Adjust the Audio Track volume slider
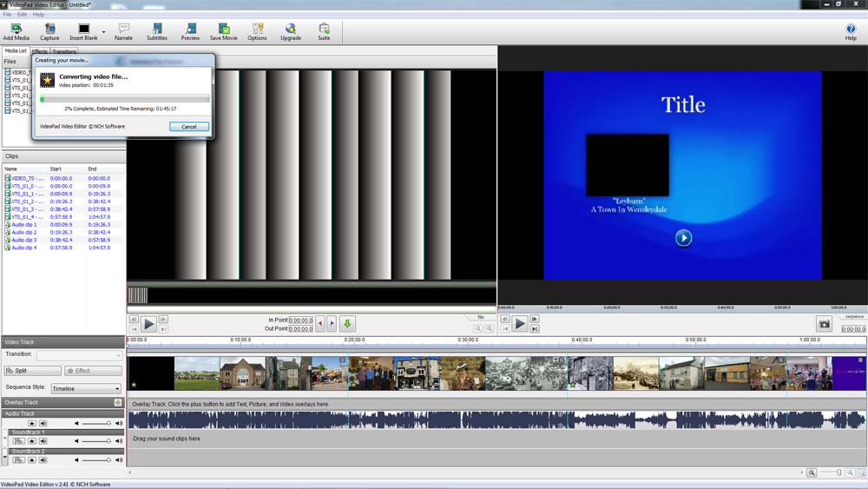Viewport: 868px width, 489px height. (x=97, y=424)
